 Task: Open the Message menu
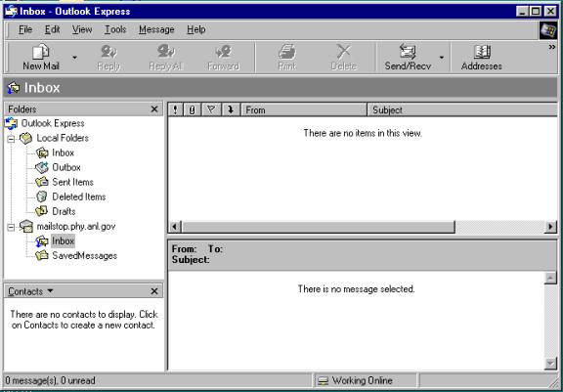coord(156,29)
